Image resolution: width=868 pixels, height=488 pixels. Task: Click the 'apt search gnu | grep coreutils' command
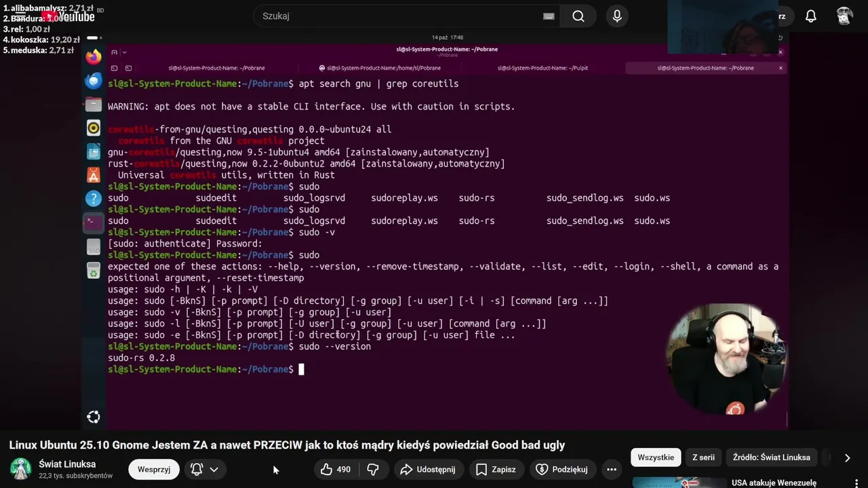coord(378,84)
